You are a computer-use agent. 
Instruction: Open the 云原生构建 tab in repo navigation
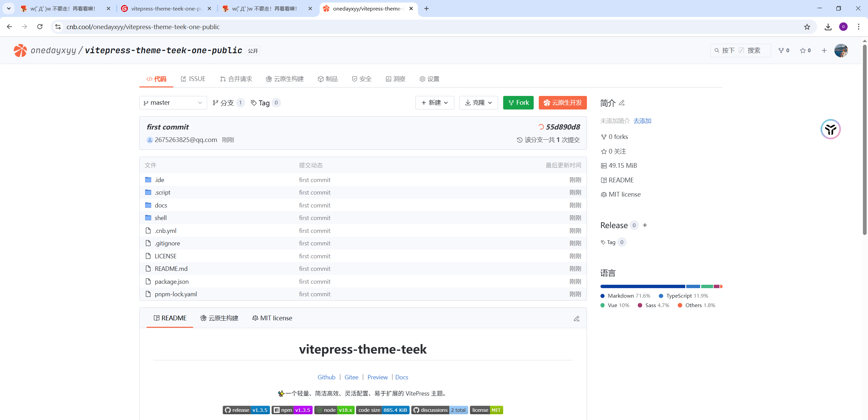click(285, 79)
